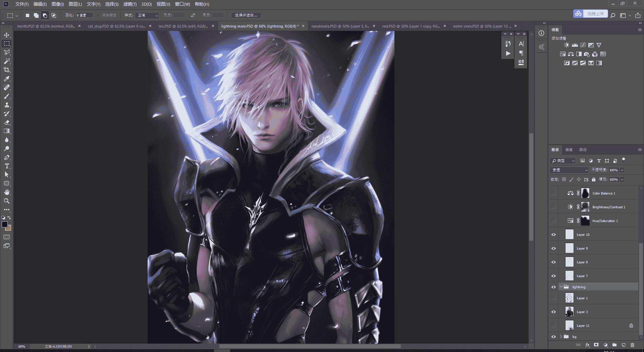
Task: Open the layer blend mode dropdown
Action: [569, 170]
